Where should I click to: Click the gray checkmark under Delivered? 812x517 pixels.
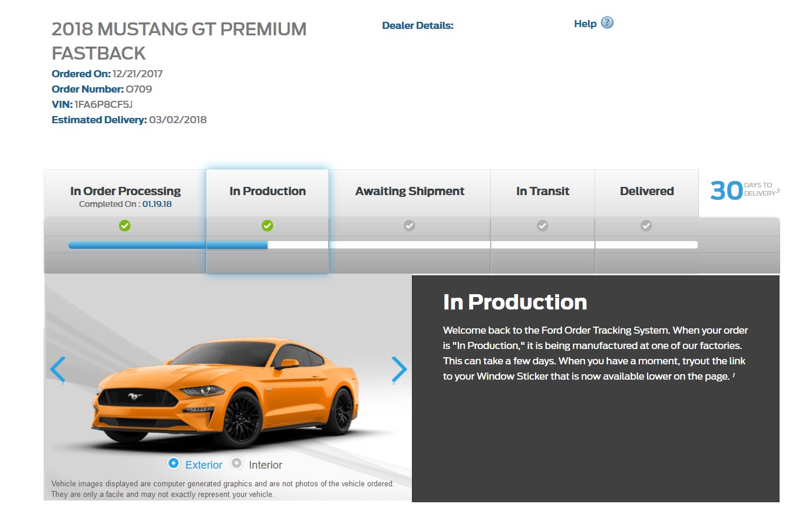click(646, 226)
